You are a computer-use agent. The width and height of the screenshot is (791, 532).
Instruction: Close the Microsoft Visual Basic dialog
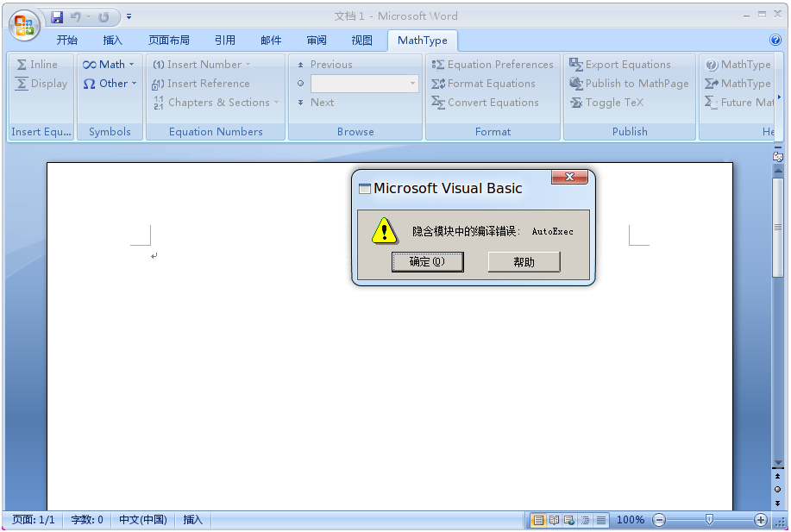coord(569,177)
